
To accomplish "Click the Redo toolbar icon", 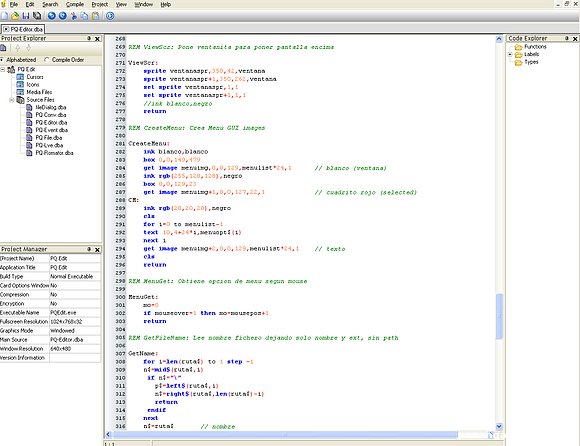I will (x=63, y=16).
